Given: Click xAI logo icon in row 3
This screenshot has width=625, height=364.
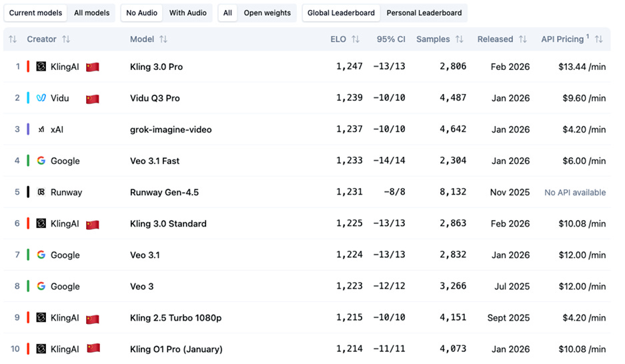Looking at the screenshot, I should click(41, 129).
